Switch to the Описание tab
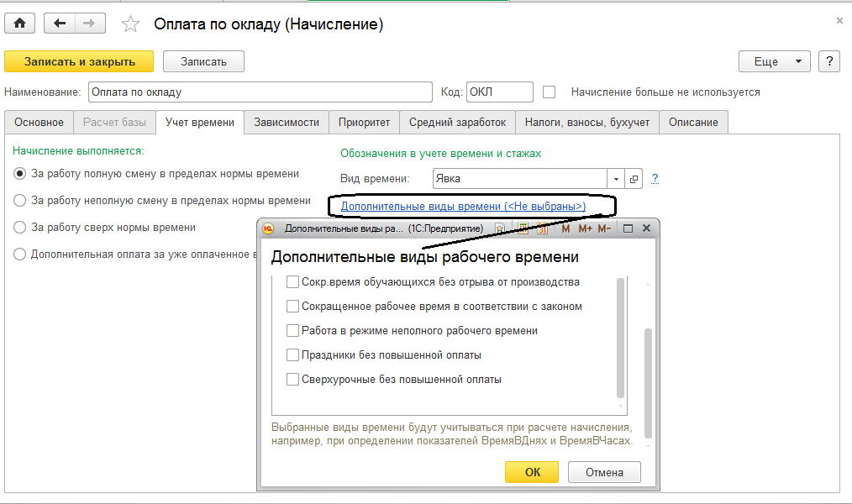 click(693, 122)
